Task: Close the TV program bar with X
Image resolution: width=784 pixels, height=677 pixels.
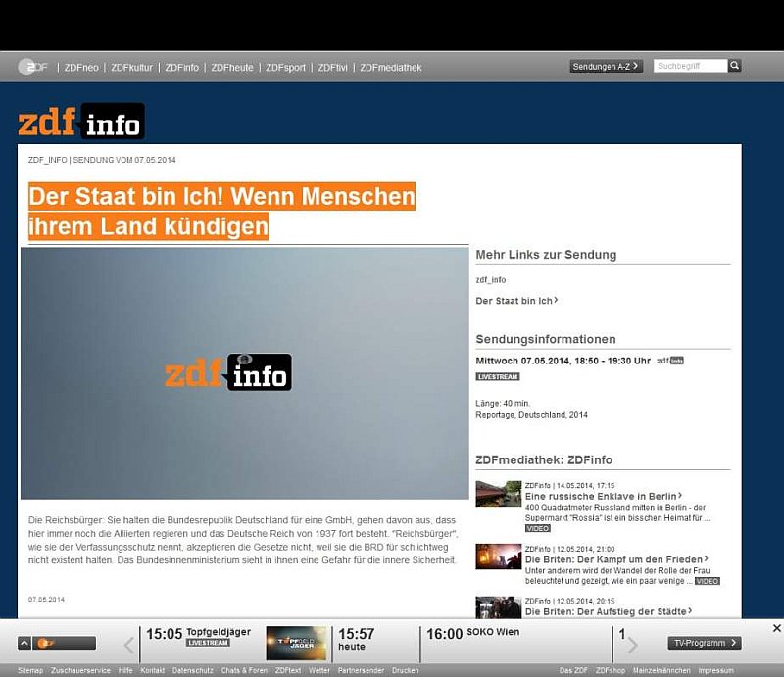Action: tap(776, 628)
